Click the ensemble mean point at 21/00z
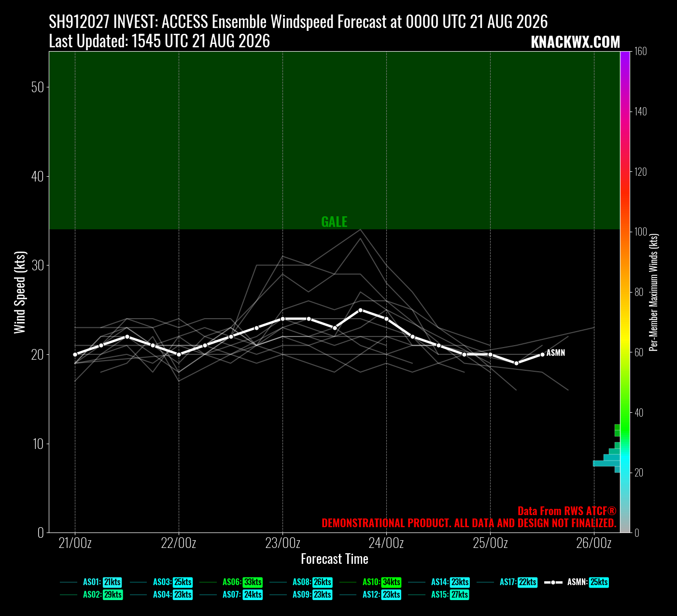The image size is (677, 616). coord(75,354)
